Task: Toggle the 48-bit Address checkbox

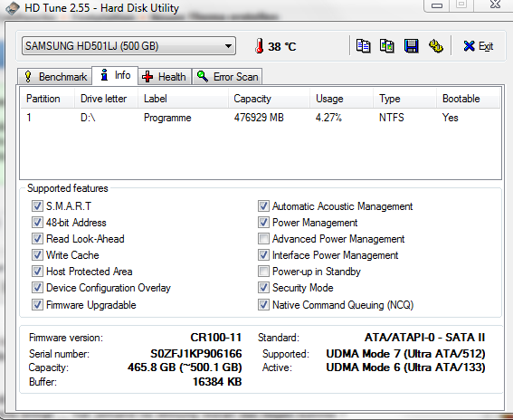Action: pos(37,223)
